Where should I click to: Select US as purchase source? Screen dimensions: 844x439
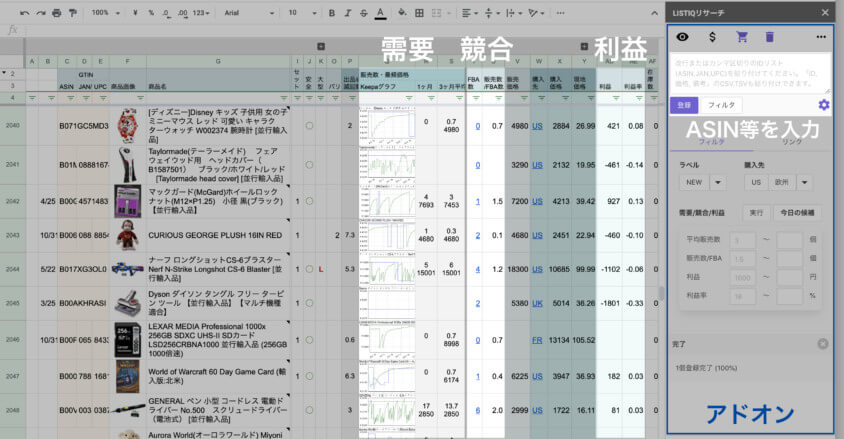(x=756, y=182)
